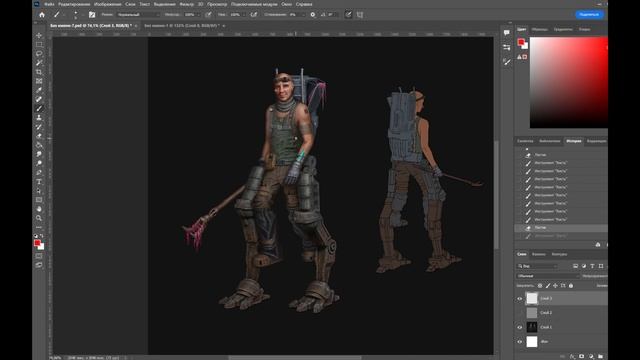Select the Healing Brush tool

(39, 99)
